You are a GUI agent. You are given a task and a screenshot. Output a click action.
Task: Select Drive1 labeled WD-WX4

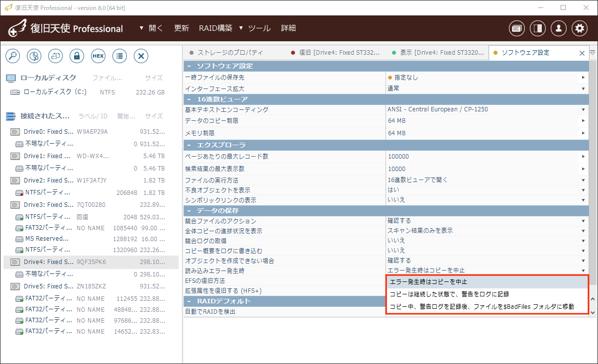[91, 156]
